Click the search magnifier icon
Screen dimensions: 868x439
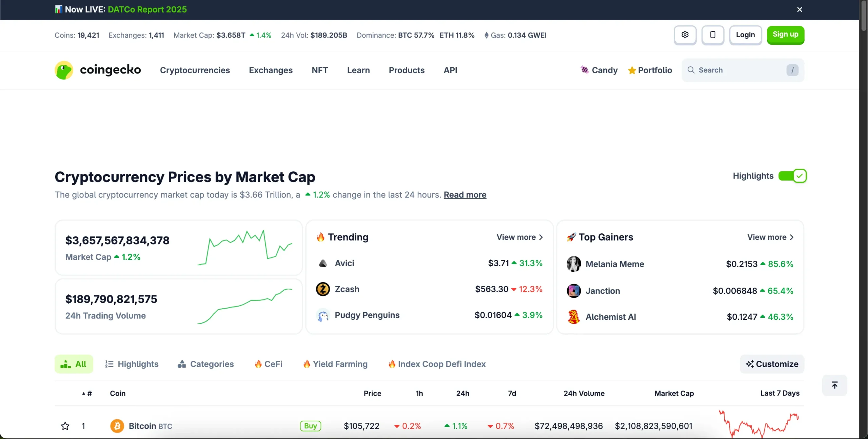point(691,70)
